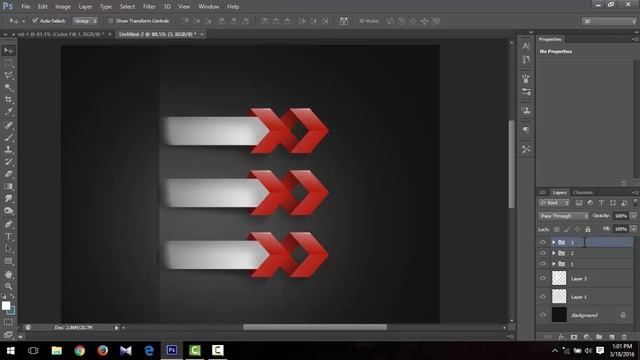This screenshot has width=640, height=360.
Task: Click the fx layer style icon
Action: [561, 337]
